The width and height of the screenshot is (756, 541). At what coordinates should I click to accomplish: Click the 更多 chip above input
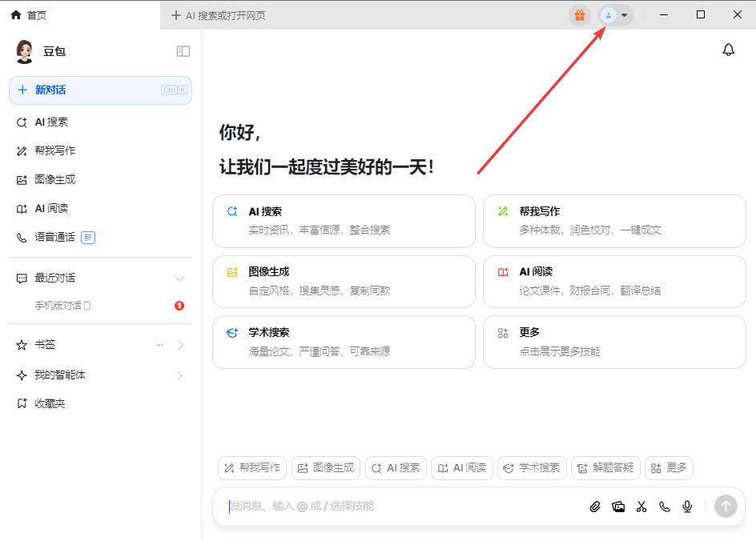click(669, 468)
